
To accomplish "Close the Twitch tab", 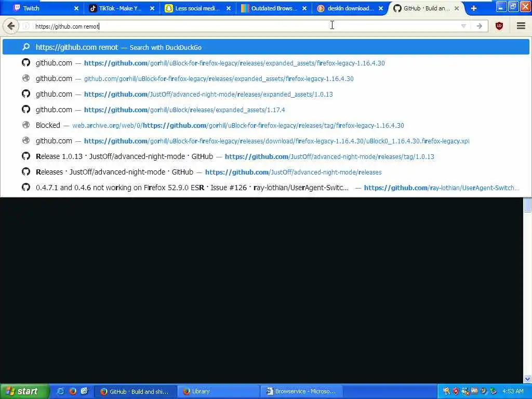I will [76, 8].
